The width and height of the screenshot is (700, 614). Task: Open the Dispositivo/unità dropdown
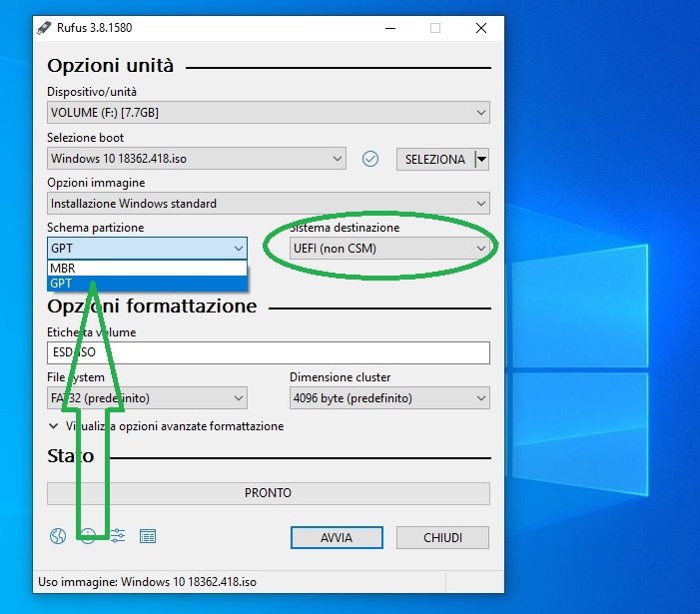pyautogui.click(x=269, y=113)
